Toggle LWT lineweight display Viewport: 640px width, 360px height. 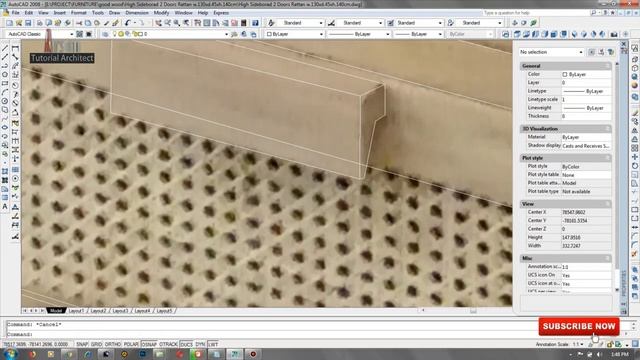(213, 344)
